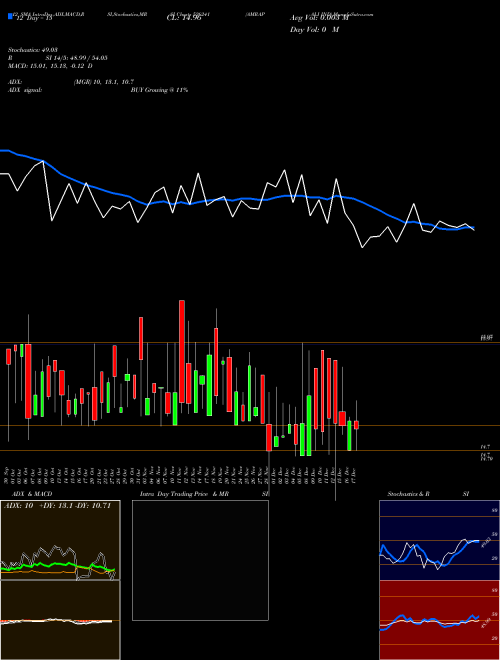Select the 'Stochastics: 49.03' reading
The image size is (500, 660).
(x=33, y=49)
